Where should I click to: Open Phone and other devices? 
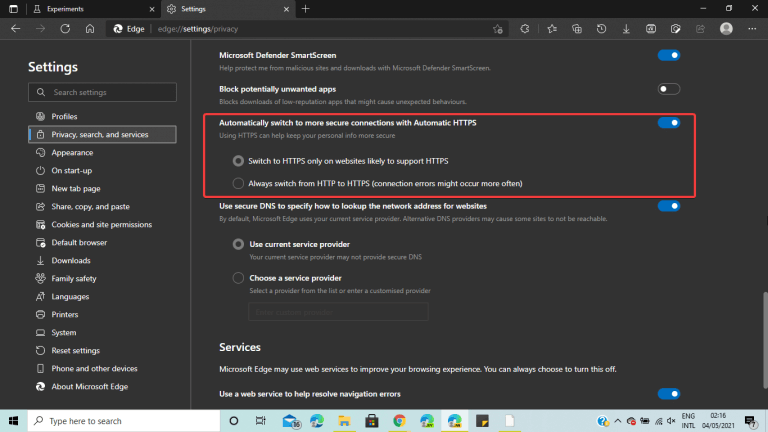102,368
